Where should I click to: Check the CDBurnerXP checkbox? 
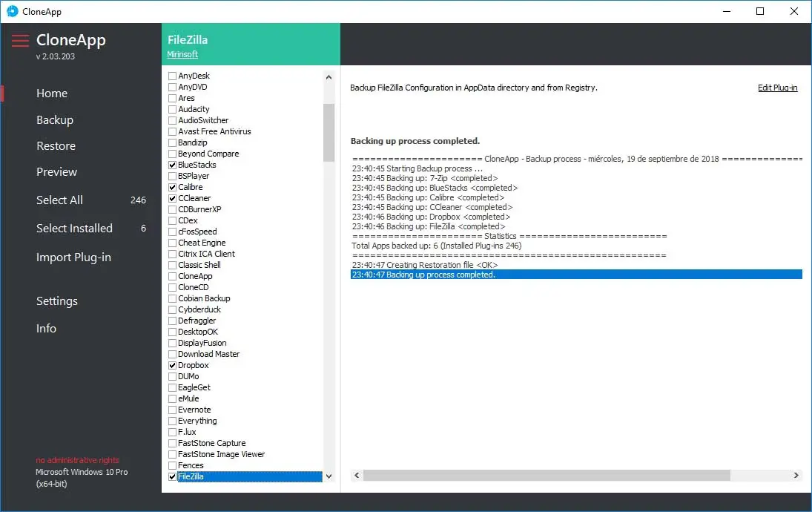click(173, 210)
